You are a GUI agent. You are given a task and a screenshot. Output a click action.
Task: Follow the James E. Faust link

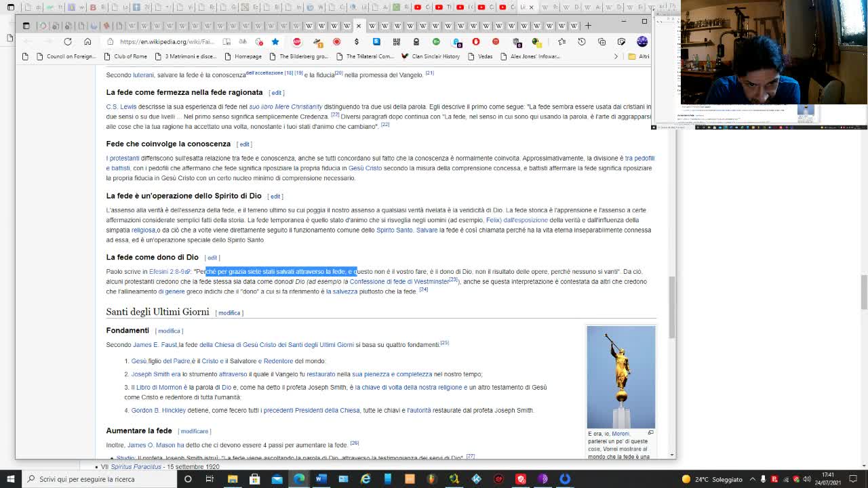[155, 345]
